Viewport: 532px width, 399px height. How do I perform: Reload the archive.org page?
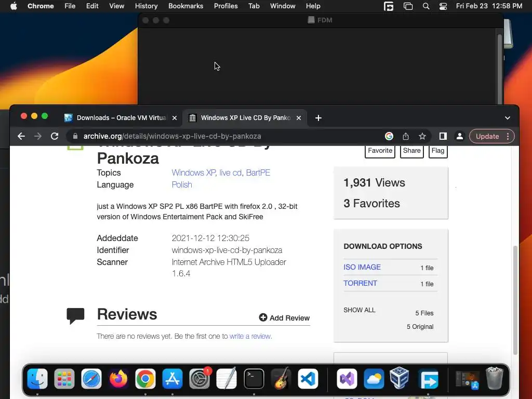tap(55, 137)
